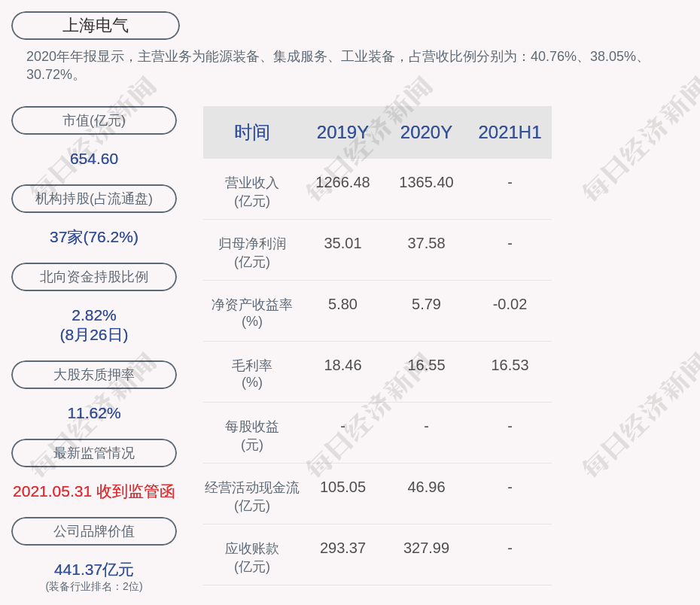
Task: Click the 经营活动现金流(亿元) row label
Action: click(x=252, y=497)
